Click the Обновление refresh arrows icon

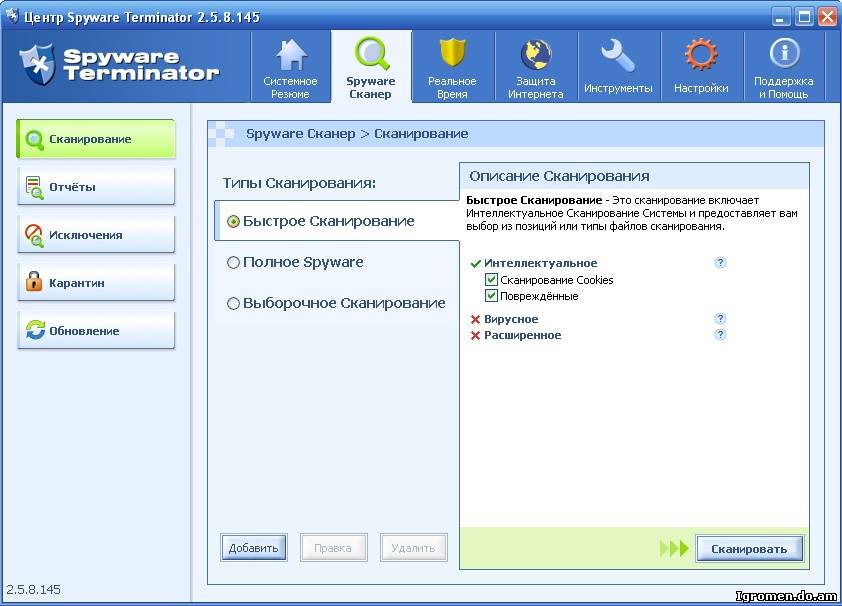point(35,330)
